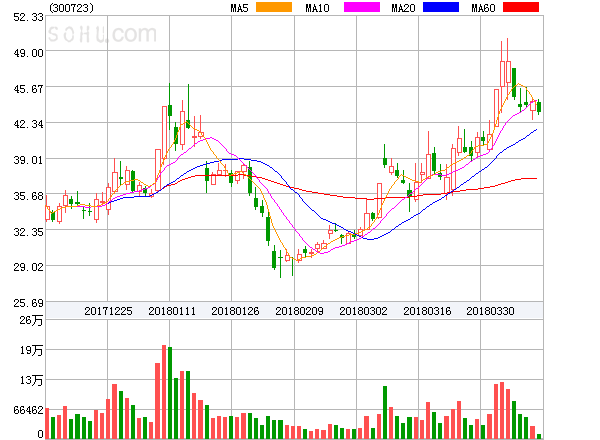600x440 pixels.
Task: Click the 20180111 date label
Action: tap(172, 311)
